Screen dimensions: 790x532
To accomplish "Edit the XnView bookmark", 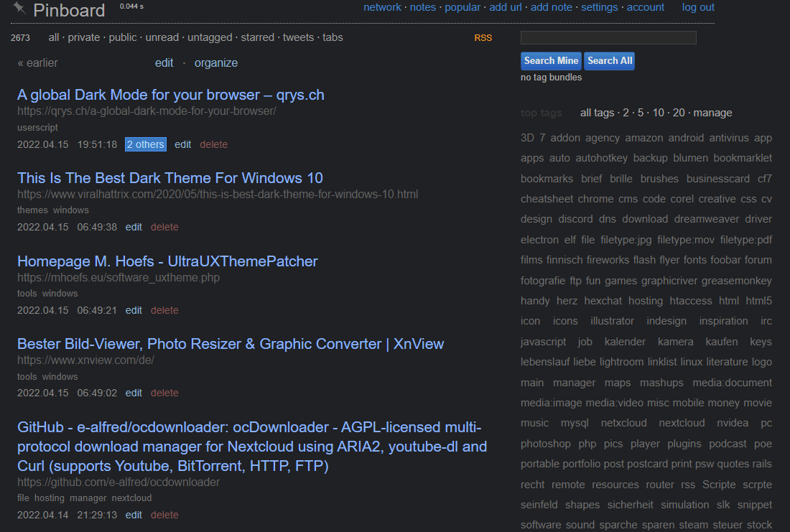I will coord(134,393).
